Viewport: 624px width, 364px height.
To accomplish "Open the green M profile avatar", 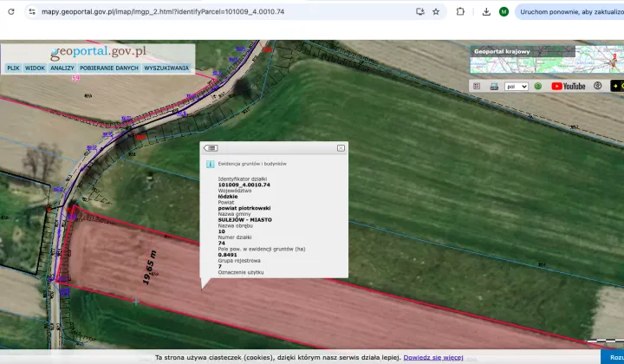I will pos(504,11).
